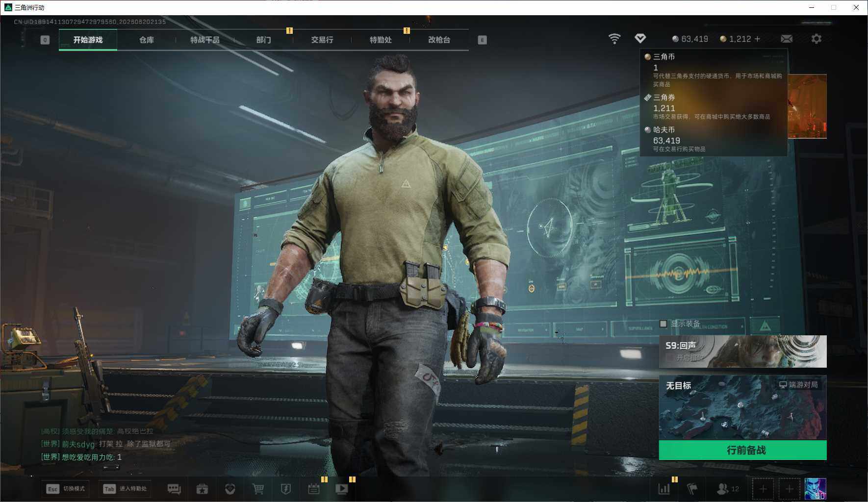Screen dimensions: 868x502
Task: Select the 开始游戏 tab
Action: point(88,40)
